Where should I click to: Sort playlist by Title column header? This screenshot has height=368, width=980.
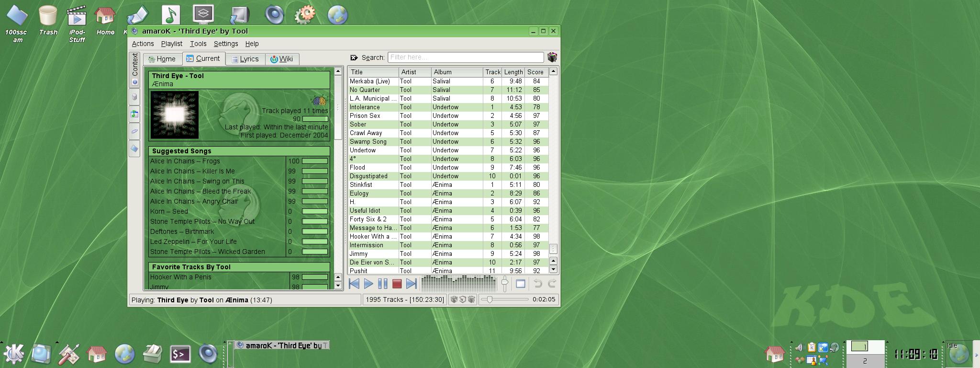coord(373,72)
